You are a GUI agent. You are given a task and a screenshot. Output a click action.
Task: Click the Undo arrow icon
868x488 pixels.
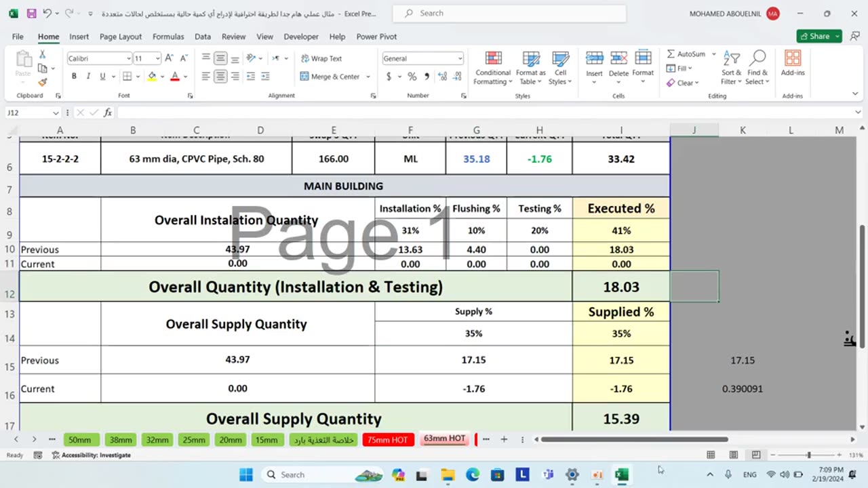pos(47,14)
